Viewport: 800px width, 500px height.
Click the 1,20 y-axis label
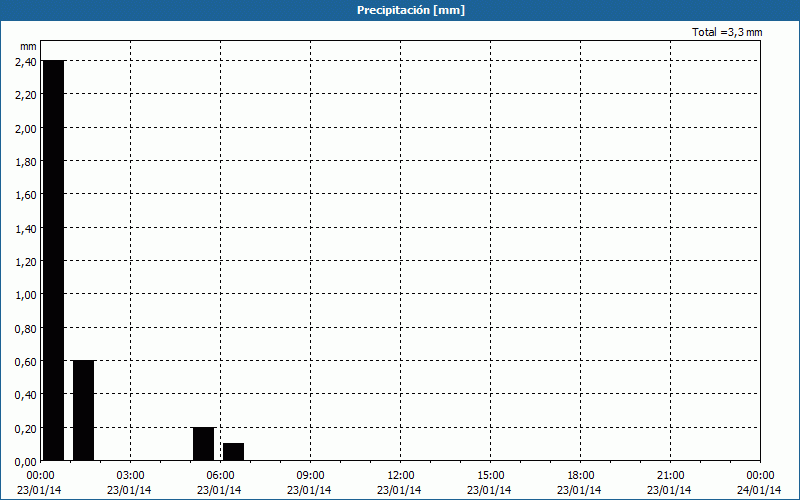pos(26,261)
